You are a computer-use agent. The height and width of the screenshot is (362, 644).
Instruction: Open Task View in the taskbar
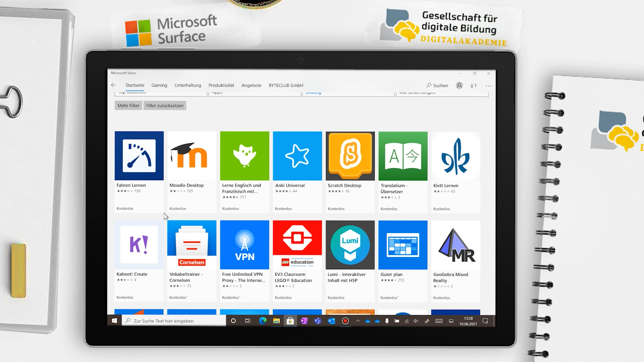tap(248, 321)
